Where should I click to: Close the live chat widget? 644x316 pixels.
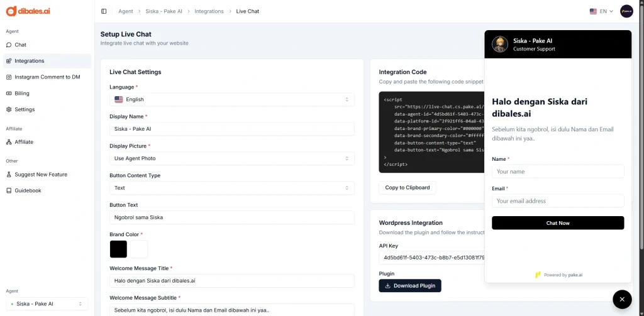click(621, 299)
